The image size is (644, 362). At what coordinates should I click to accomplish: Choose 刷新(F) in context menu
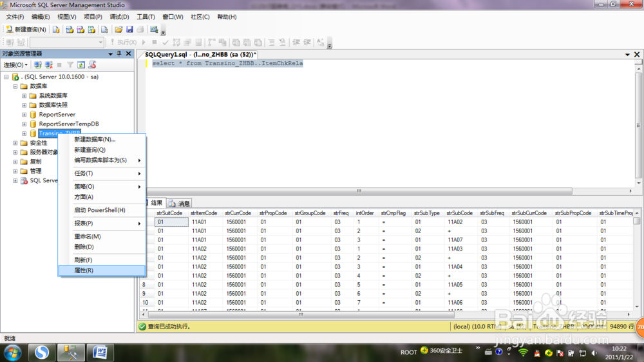coord(102,260)
